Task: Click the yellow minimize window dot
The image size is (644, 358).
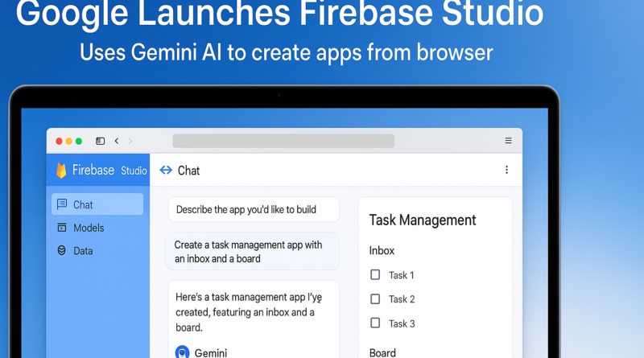Action: click(69, 142)
